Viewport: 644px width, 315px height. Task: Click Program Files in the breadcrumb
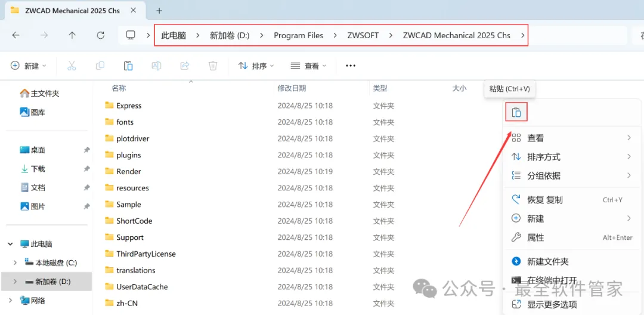click(299, 35)
